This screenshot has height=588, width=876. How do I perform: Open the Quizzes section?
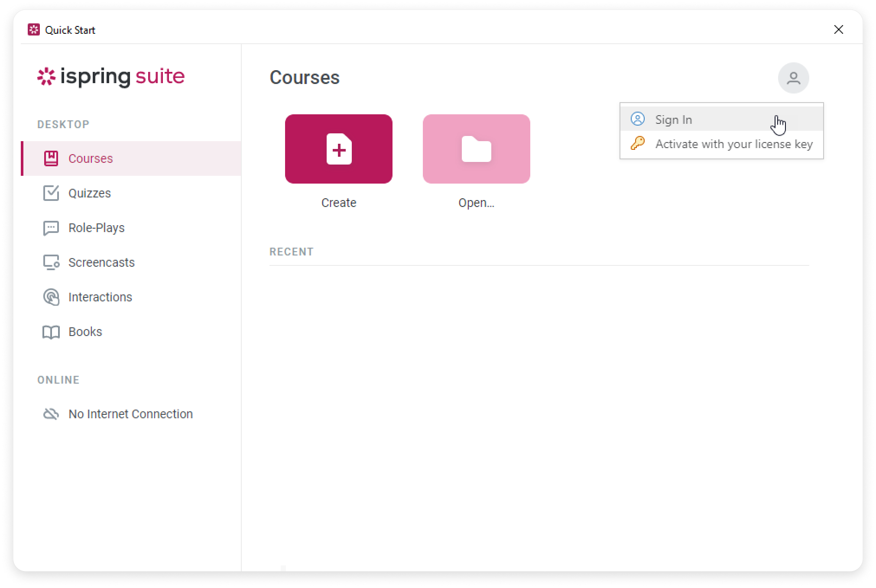[90, 193]
